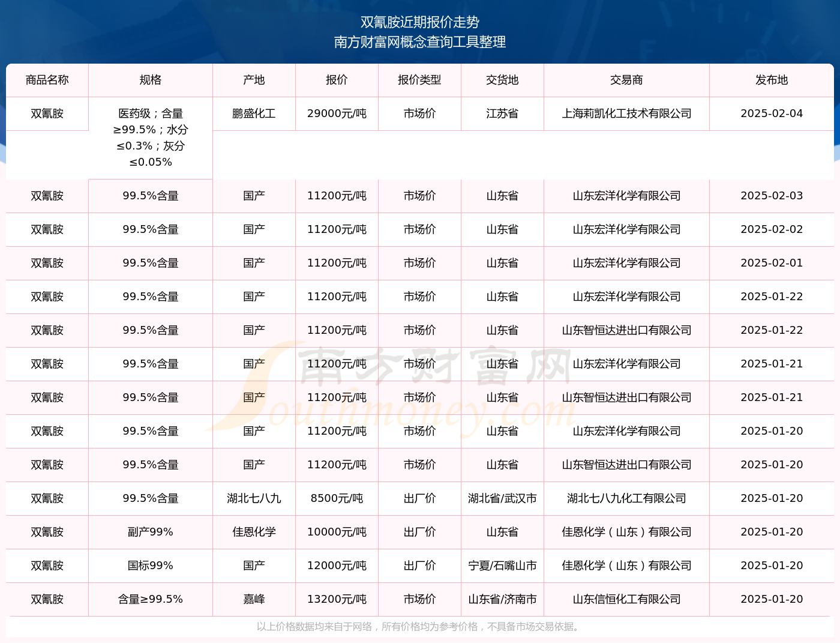Click 山东智恒达进出口有限公司 in the 2025-01-20 row
840x643 pixels.
[626, 465]
